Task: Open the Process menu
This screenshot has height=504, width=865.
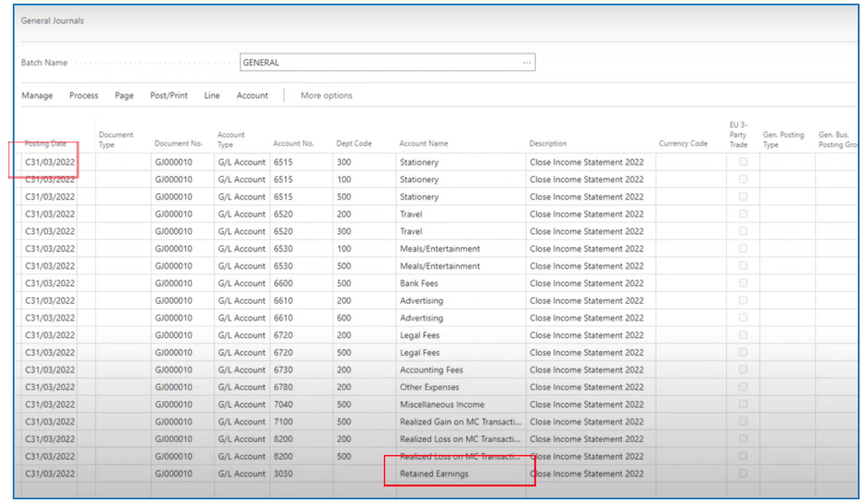Action: [84, 95]
